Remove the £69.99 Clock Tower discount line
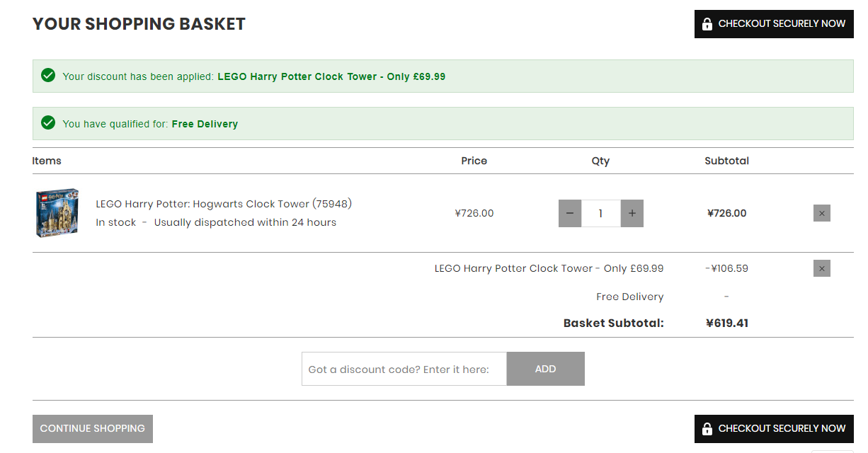Image resolution: width=868 pixels, height=453 pixels. pos(822,268)
